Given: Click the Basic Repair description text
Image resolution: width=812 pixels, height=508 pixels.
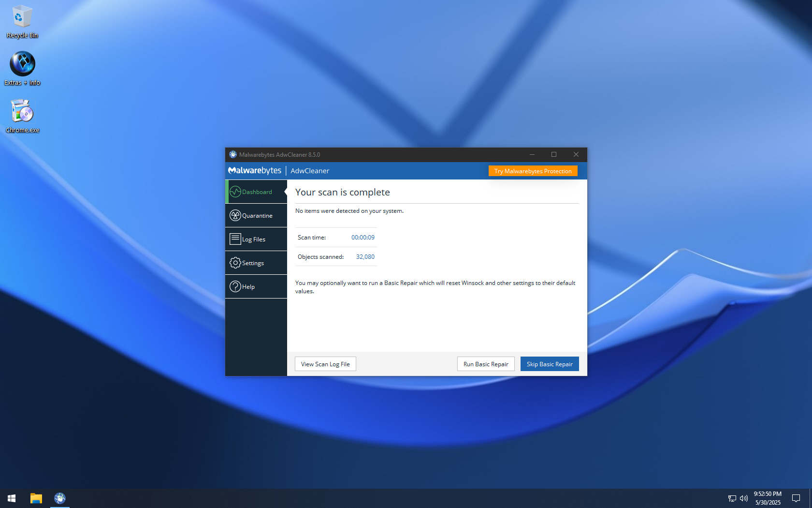Looking at the screenshot, I should click(x=435, y=287).
